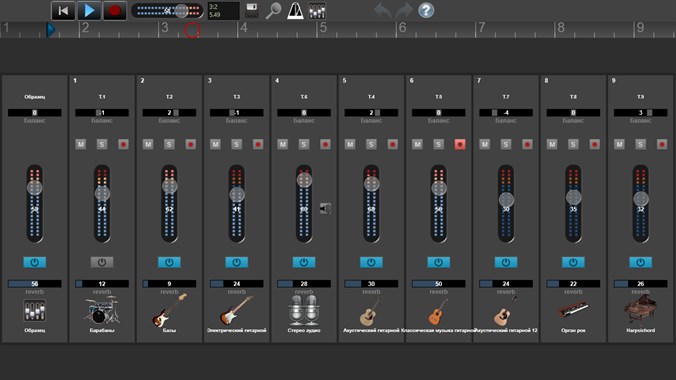
Task: Click the volume fader knob on track 7
Action: coord(506,199)
